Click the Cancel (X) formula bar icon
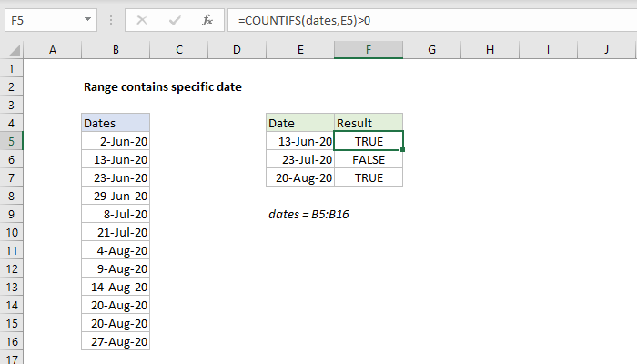 [143, 18]
